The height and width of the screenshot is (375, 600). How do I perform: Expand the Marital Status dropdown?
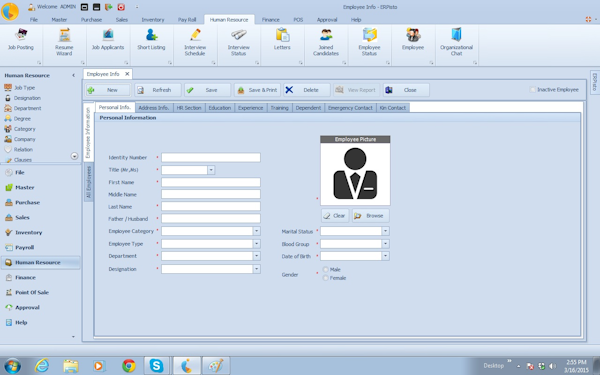pyautogui.click(x=385, y=231)
